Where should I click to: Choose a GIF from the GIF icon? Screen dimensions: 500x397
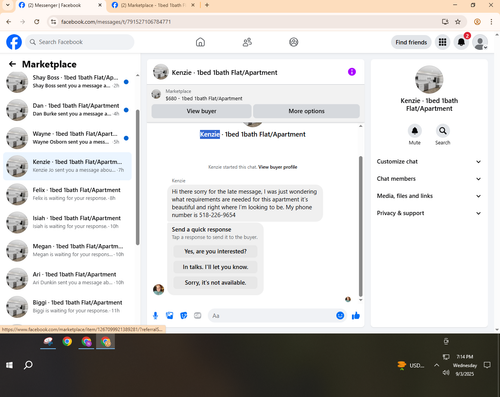coord(198,315)
